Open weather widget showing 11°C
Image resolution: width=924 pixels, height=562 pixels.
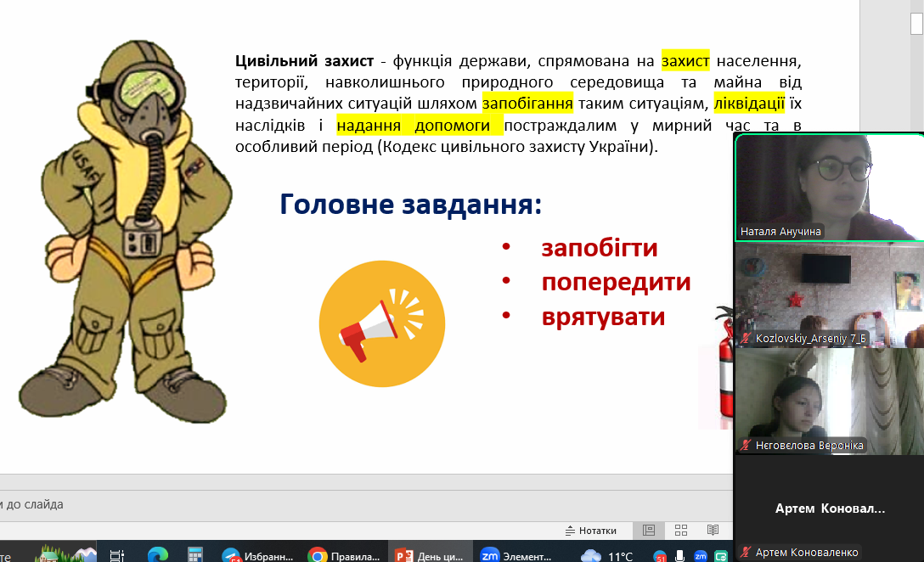(x=607, y=556)
